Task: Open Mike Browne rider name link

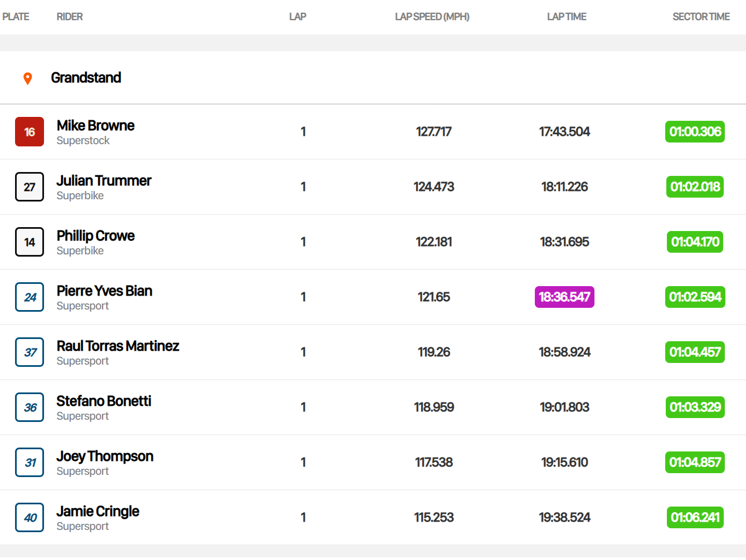Action: tap(95, 126)
